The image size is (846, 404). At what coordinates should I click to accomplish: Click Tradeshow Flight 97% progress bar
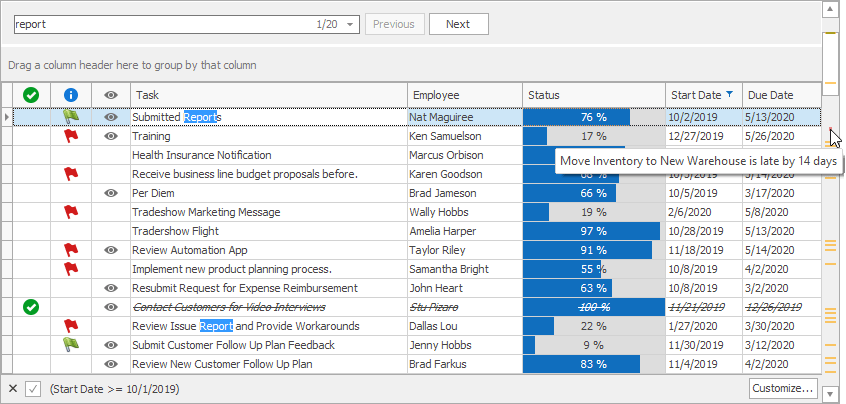pos(593,231)
